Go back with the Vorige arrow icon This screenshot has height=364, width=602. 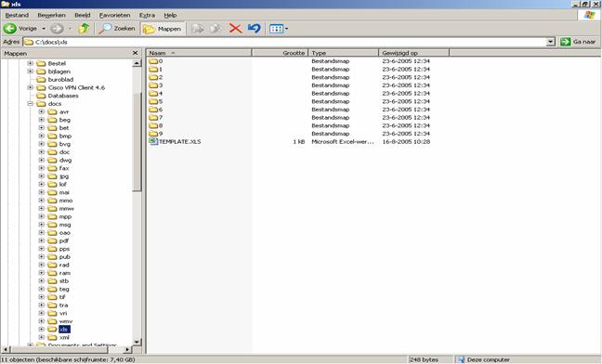point(10,29)
